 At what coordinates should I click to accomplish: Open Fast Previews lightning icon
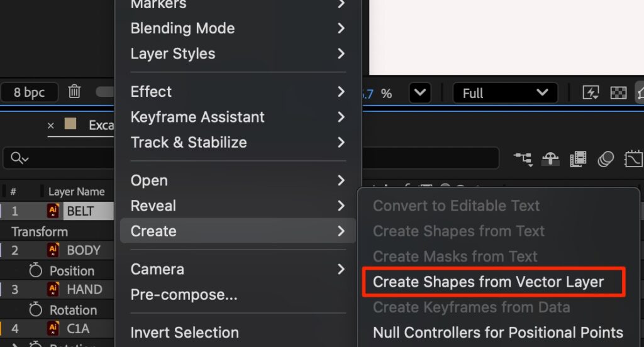point(591,93)
